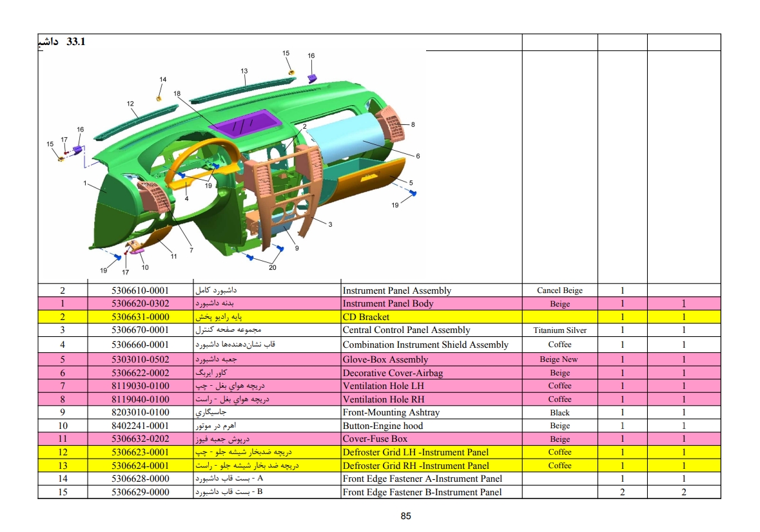This screenshot has width=760, height=532.
Task: Select 'Front Edge Fastener B-Instrument Panel' text
Action: 422,492
